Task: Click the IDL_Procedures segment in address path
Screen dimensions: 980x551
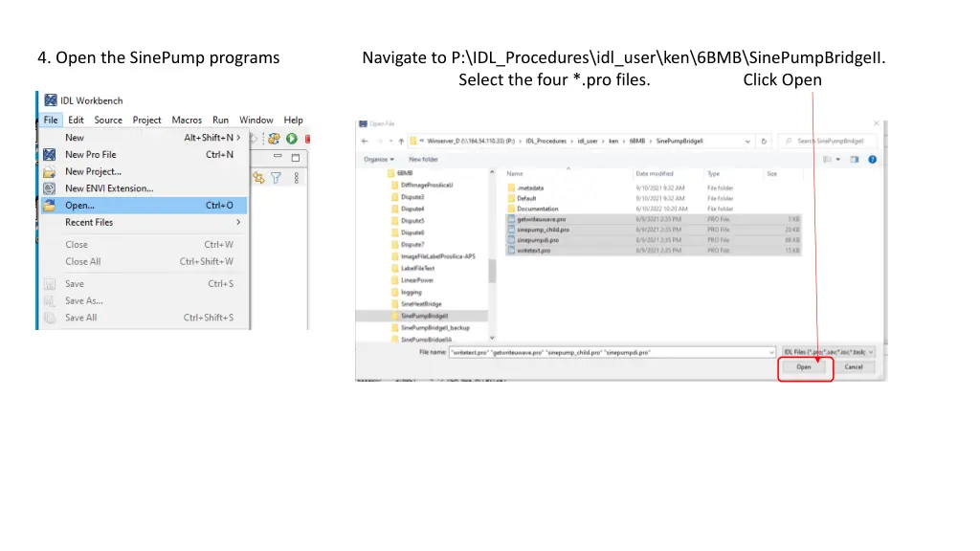Action: pyautogui.click(x=546, y=142)
